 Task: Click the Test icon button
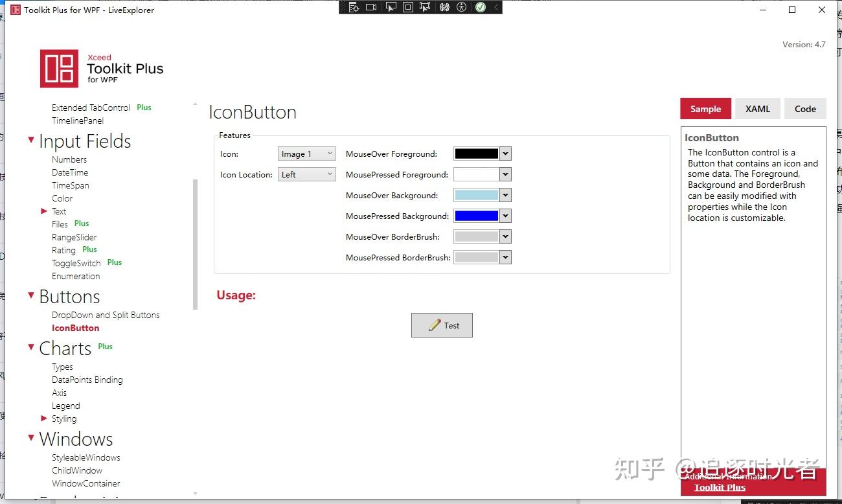tap(442, 325)
